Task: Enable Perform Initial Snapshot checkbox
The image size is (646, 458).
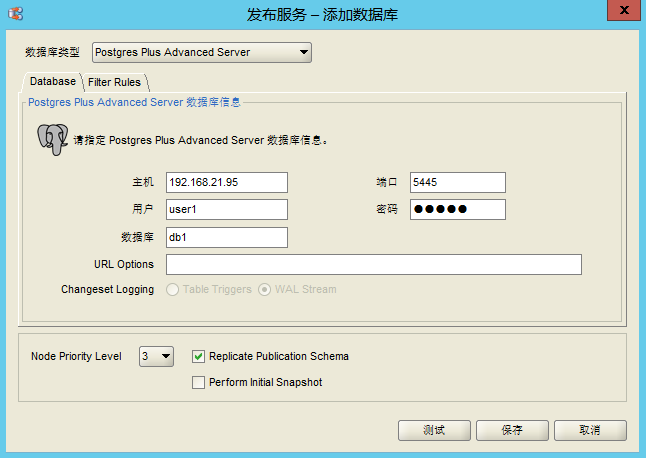Action: [x=198, y=382]
